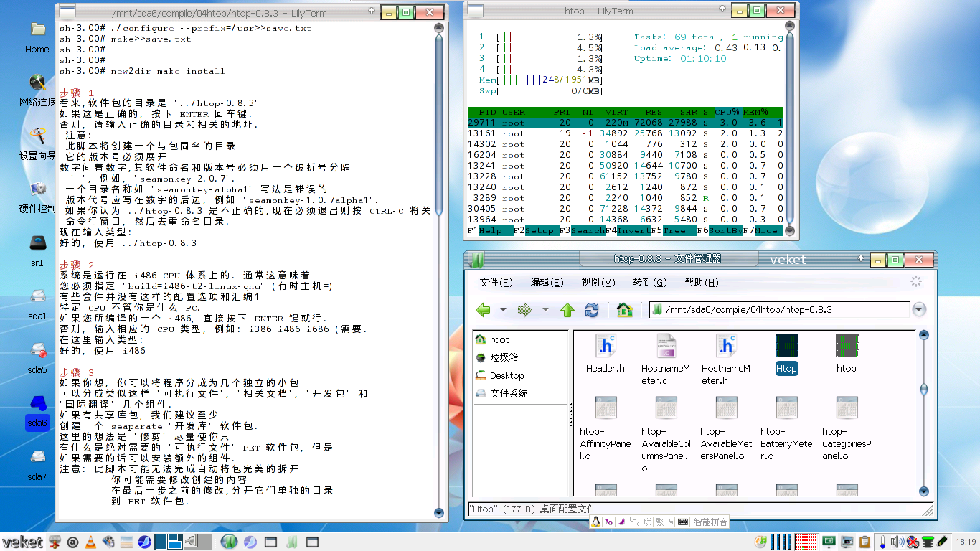Open window menu of htop terminal

point(475,11)
